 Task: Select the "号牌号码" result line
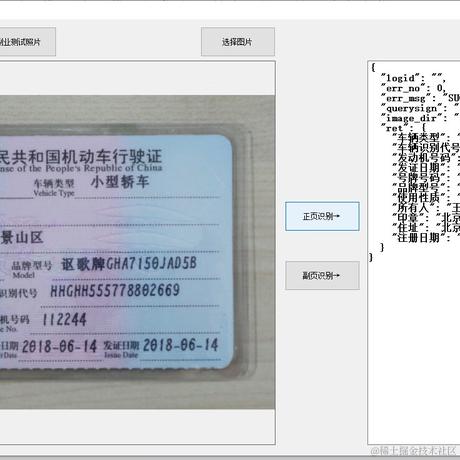click(x=426, y=177)
